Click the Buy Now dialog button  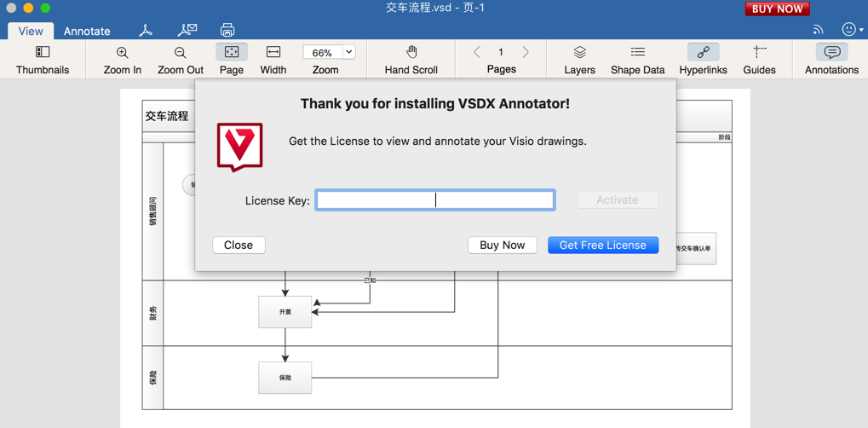[x=502, y=245]
